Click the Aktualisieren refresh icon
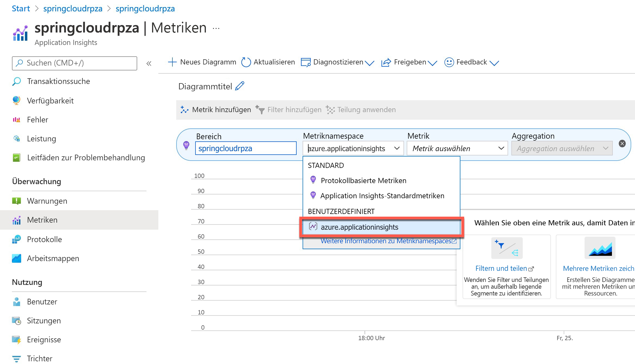Screen dimensions: 635x364 coord(246,62)
